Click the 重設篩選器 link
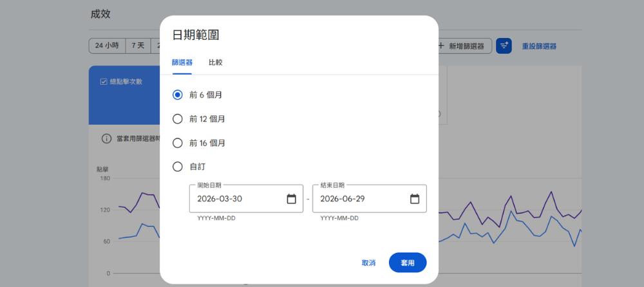The height and width of the screenshot is (287, 644). 539,46
